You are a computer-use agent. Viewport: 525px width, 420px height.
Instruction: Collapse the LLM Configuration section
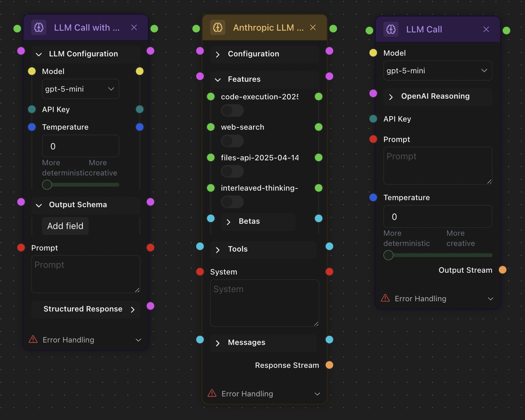pyautogui.click(x=39, y=54)
